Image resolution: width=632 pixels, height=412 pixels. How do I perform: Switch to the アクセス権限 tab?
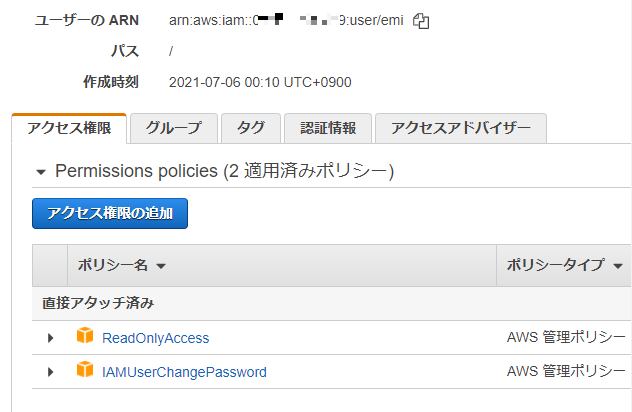(69, 128)
